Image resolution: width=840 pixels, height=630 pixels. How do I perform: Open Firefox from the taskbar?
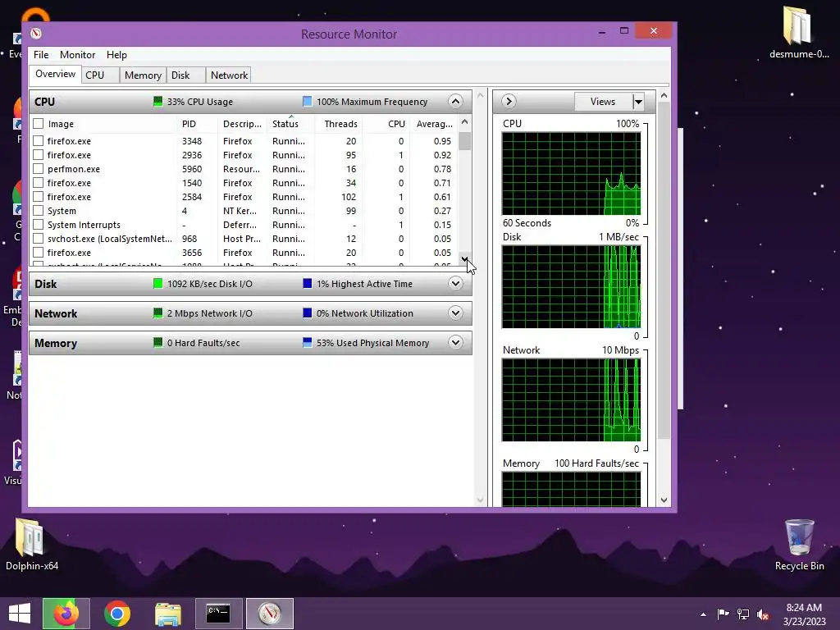tap(66, 614)
